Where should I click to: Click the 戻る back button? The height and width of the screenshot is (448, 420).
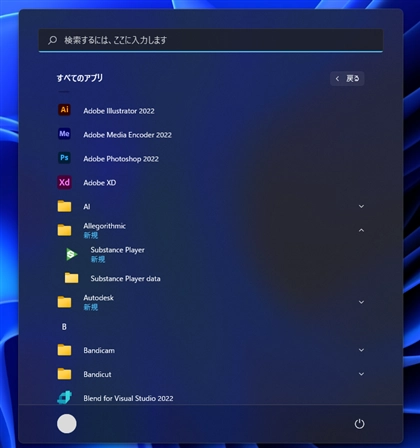coord(347,79)
